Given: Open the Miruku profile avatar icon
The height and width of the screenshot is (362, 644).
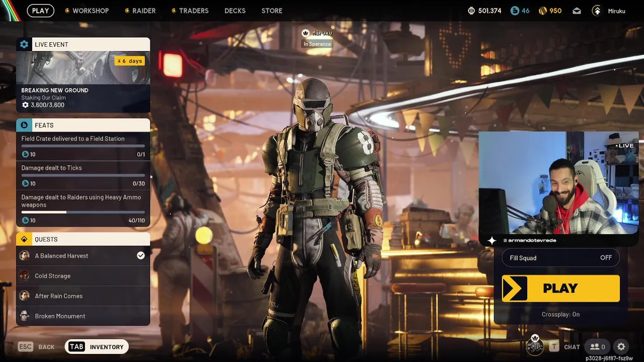Looking at the screenshot, I should tap(596, 11).
